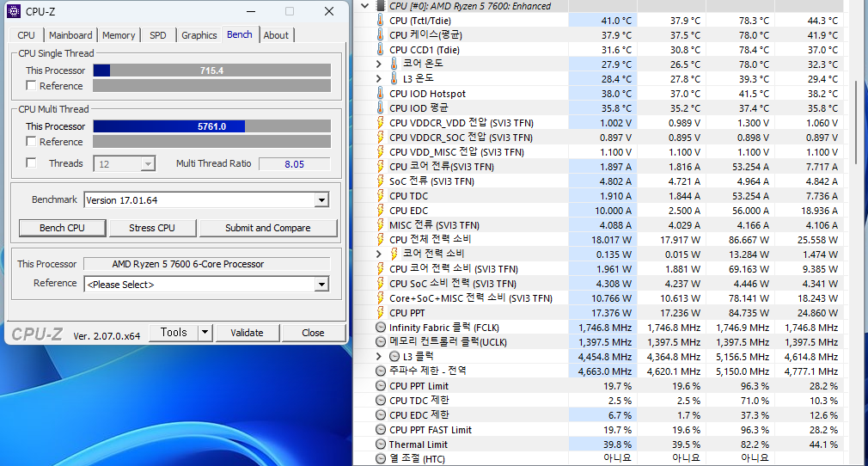Click lightning icon beside 코어 전력 소비 row

coord(394,254)
